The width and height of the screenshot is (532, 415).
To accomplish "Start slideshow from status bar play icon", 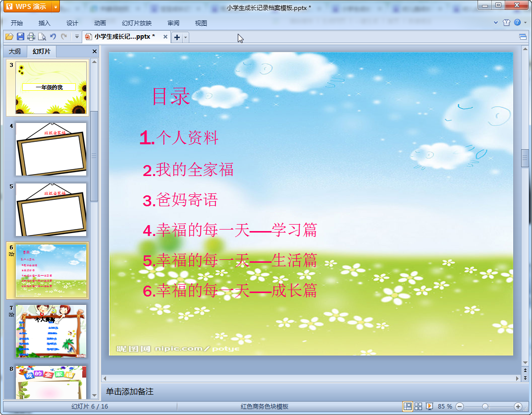I will tap(429, 406).
